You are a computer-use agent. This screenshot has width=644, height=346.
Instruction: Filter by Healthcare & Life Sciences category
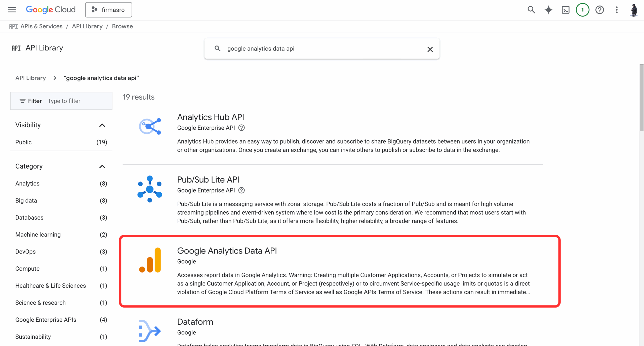[61, 286]
